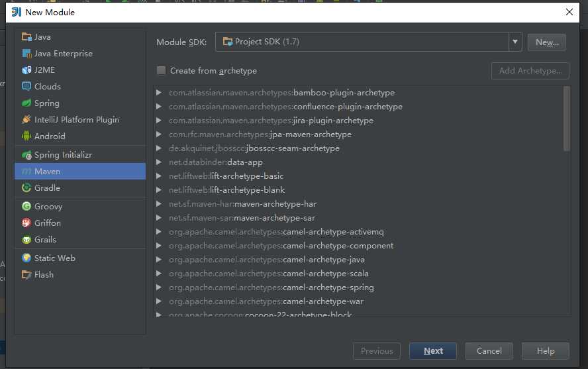Click the New... SDK button
This screenshot has height=369, width=588.
546,42
